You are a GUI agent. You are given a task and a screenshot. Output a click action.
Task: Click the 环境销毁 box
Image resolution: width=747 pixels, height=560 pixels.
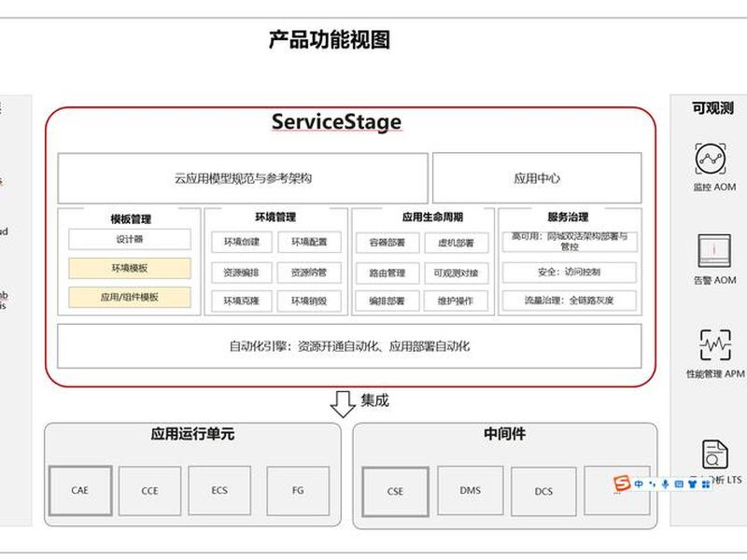[x=309, y=301]
